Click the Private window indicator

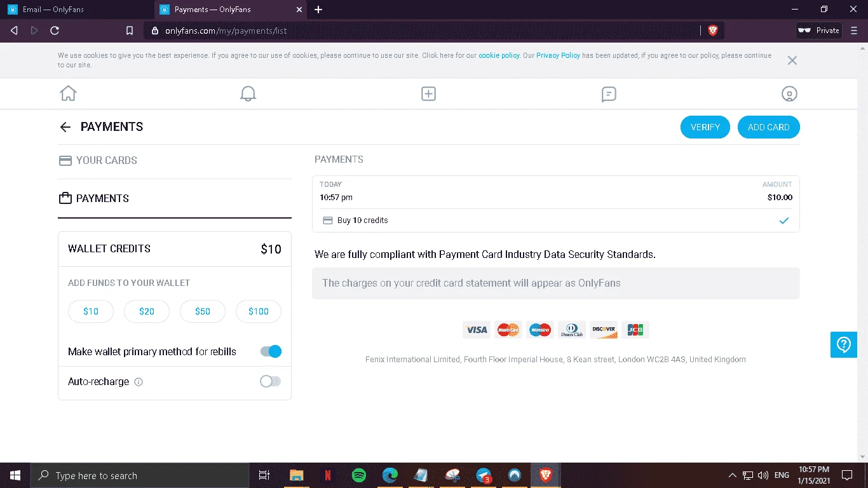tap(818, 30)
